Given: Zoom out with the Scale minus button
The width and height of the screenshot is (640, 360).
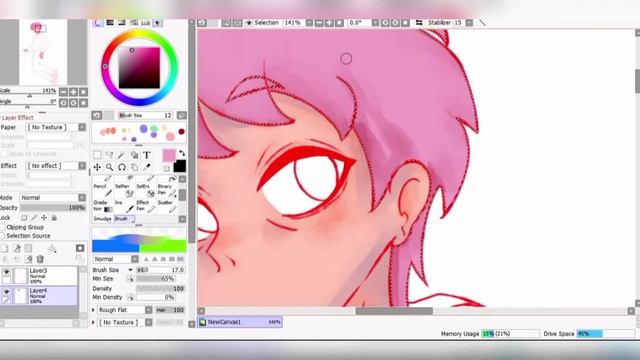Looking at the screenshot, I should (x=63, y=92).
